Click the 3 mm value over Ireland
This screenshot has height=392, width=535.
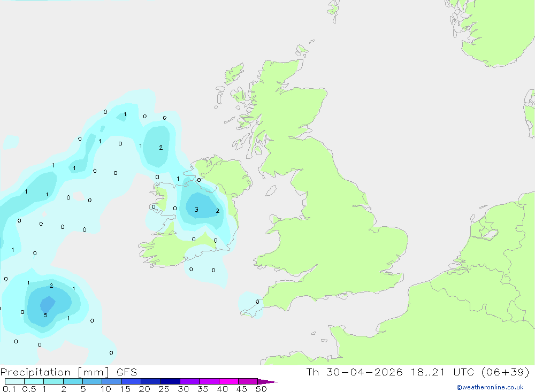pos(196,210)
